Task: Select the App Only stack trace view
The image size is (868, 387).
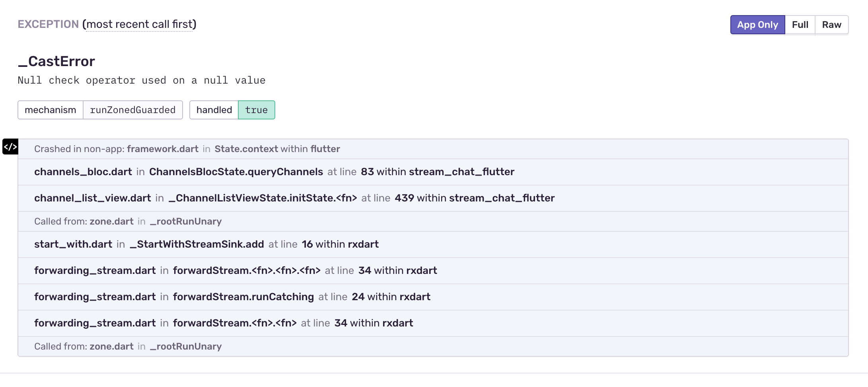Action: point(757,24)
